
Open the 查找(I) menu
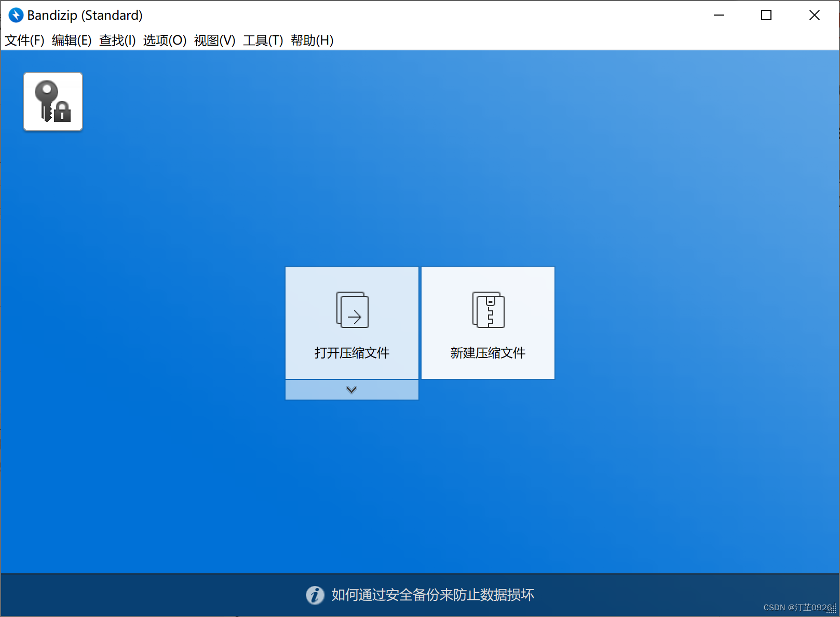pos(117,40)
